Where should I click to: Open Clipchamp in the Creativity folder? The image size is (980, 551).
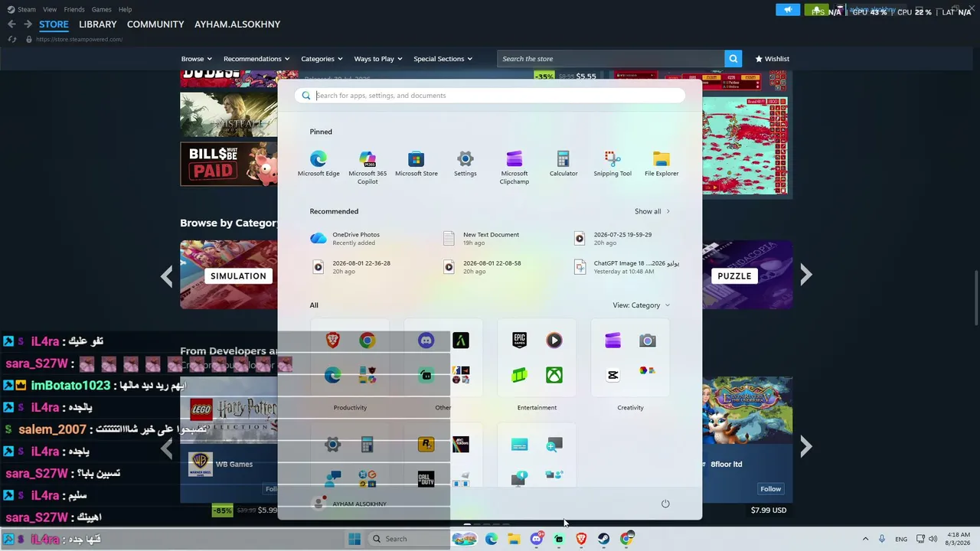tap(612, 341)
